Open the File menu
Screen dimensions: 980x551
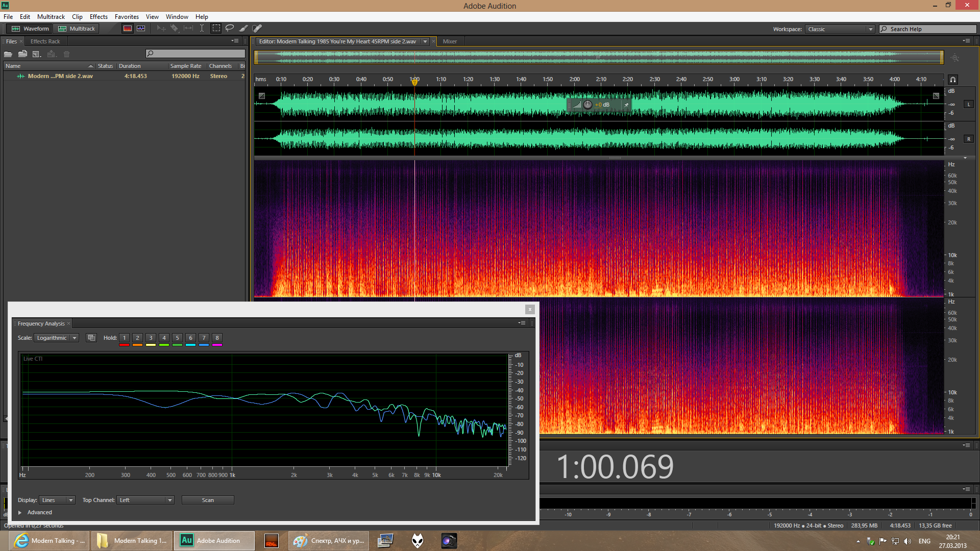click(x=8, y=17)
